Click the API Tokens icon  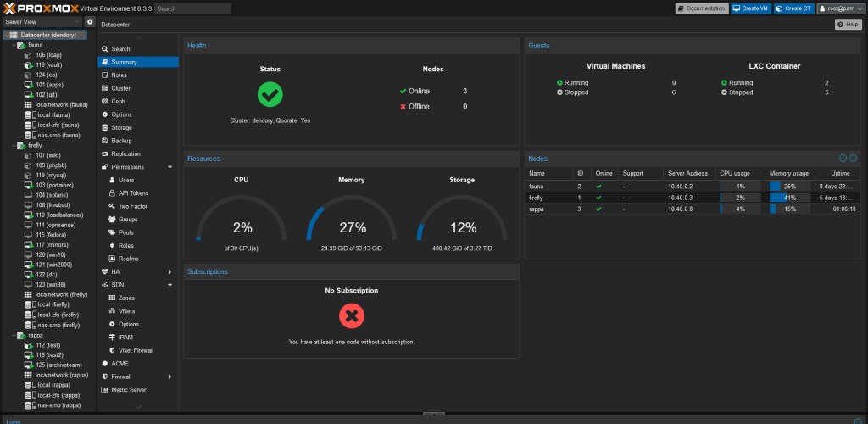pyautogui.click(x=113, y=193)
